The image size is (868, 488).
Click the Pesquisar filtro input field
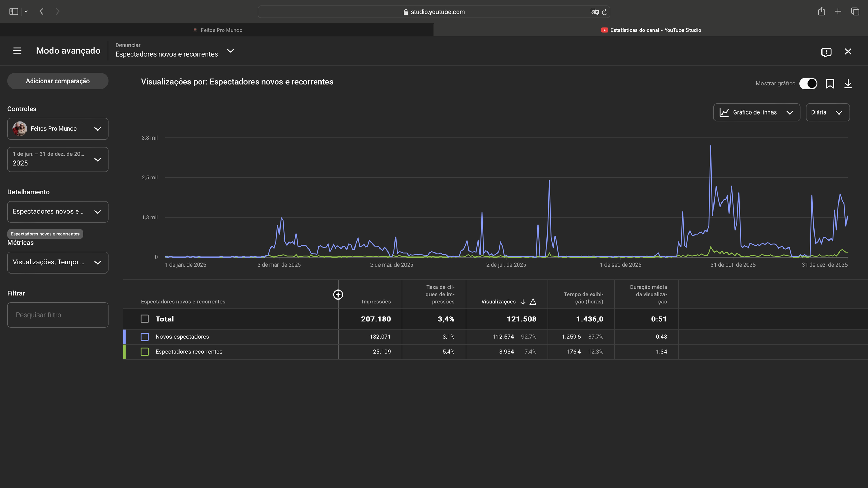click(x=58, y=315)
